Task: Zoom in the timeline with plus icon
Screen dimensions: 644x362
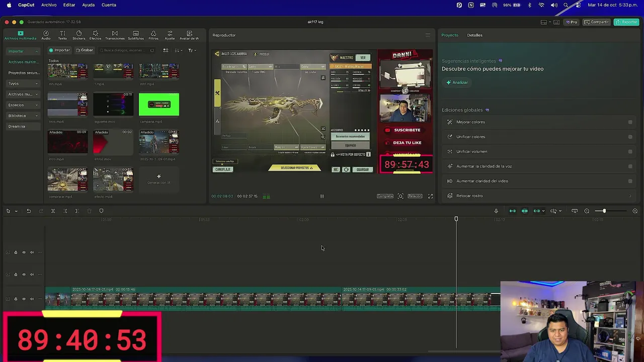Action: point(635,211)
